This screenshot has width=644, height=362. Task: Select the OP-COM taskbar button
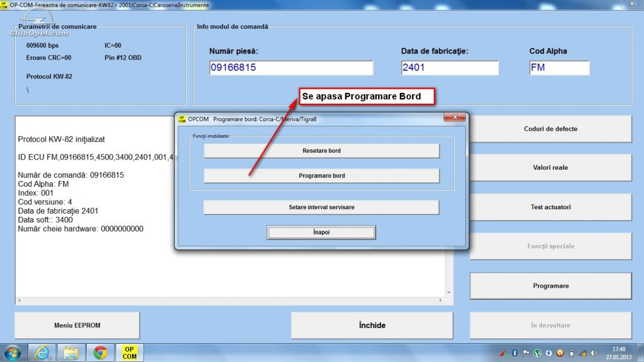point(130,353)
